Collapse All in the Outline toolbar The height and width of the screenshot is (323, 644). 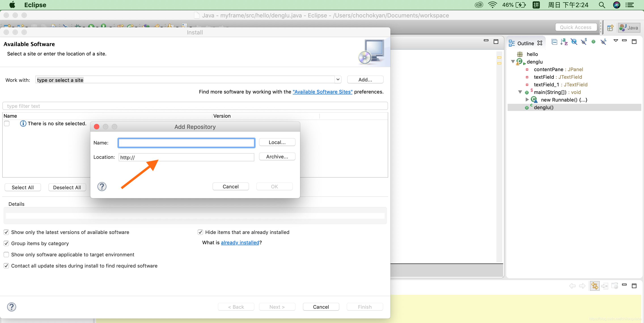pos(554,42)
